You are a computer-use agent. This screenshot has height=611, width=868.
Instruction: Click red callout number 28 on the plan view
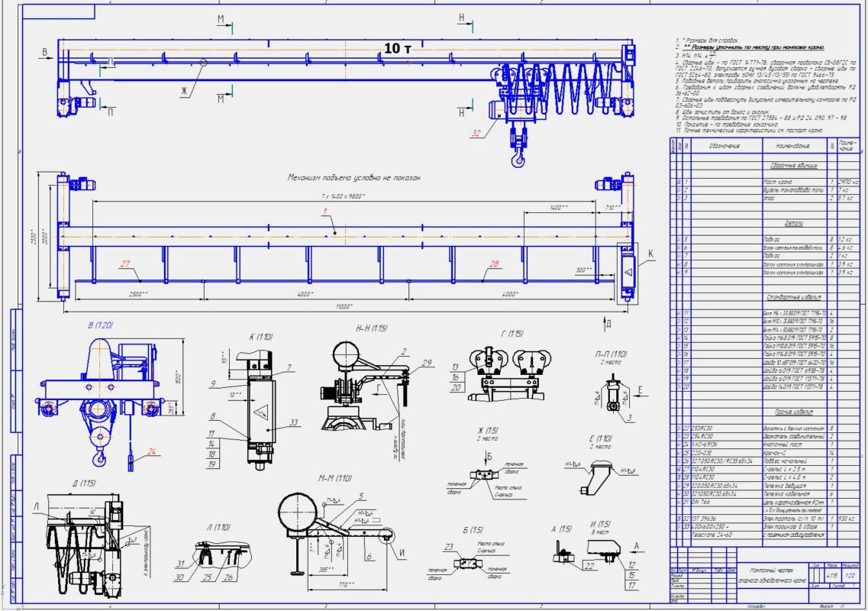(495, 263)
